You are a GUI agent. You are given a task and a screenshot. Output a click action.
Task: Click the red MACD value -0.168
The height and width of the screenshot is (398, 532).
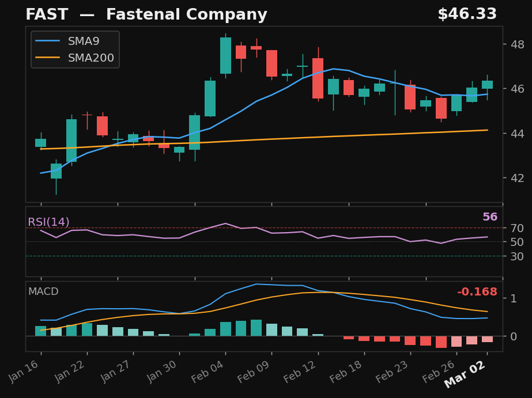(478, 292)
